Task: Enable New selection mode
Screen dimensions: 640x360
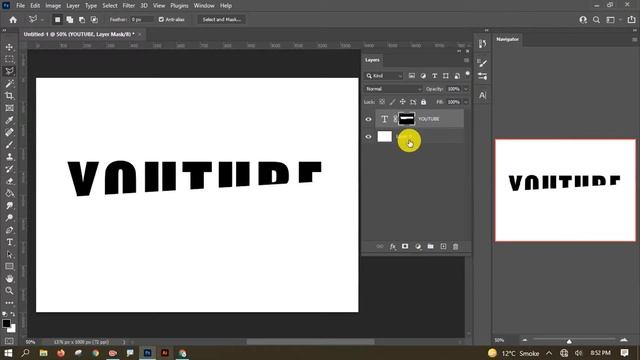Action: coord(58,20)
